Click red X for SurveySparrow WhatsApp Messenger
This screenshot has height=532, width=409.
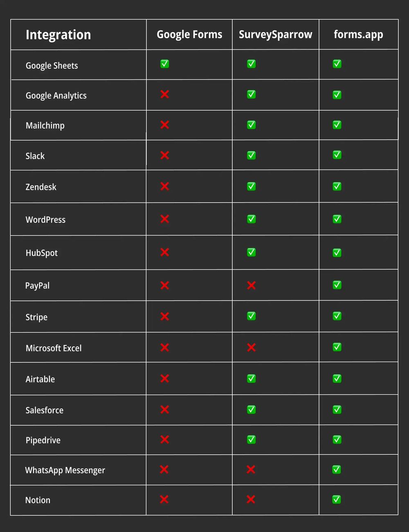[x=251, y=469]
